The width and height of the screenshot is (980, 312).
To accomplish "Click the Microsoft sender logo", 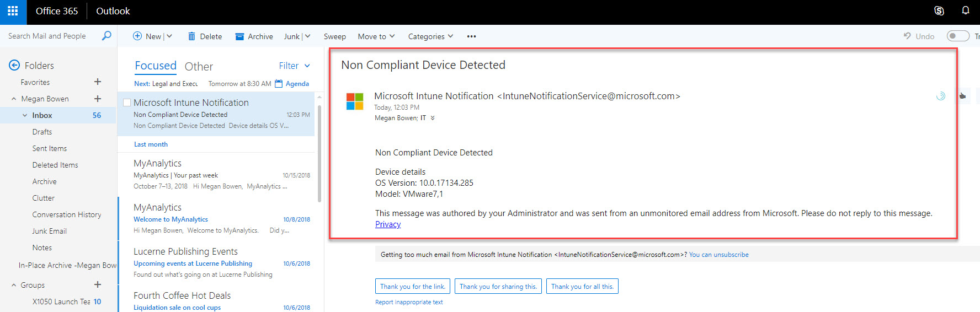I will point(355,101).
